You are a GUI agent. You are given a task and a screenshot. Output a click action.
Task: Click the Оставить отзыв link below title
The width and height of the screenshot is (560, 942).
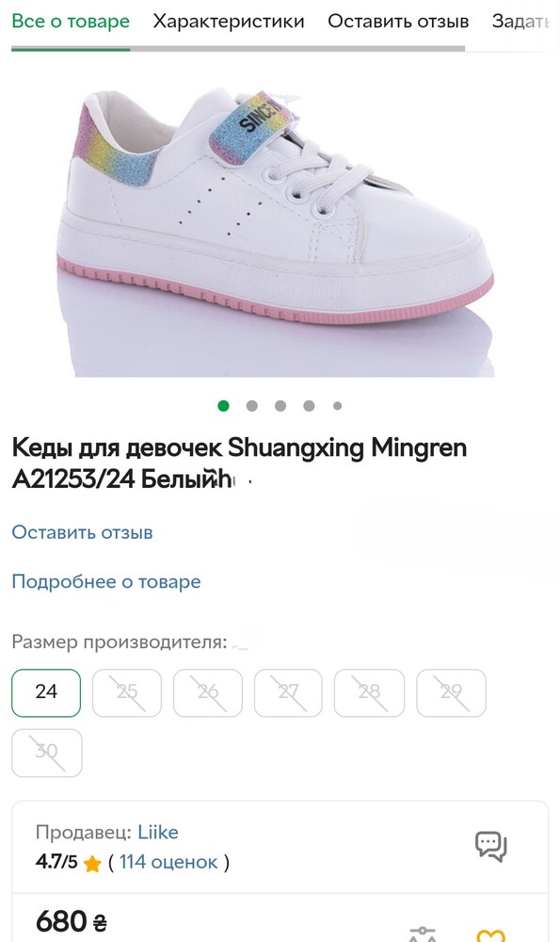(x=82, y=532)
